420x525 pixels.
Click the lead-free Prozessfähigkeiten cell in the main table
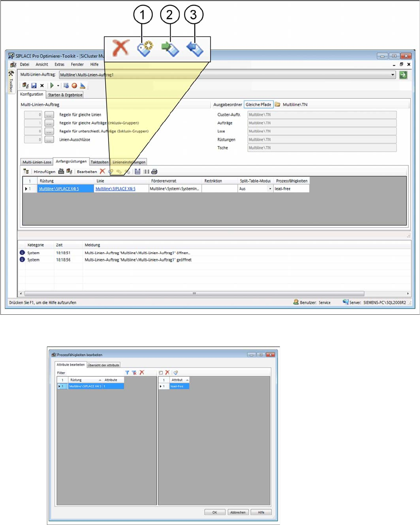291,189
